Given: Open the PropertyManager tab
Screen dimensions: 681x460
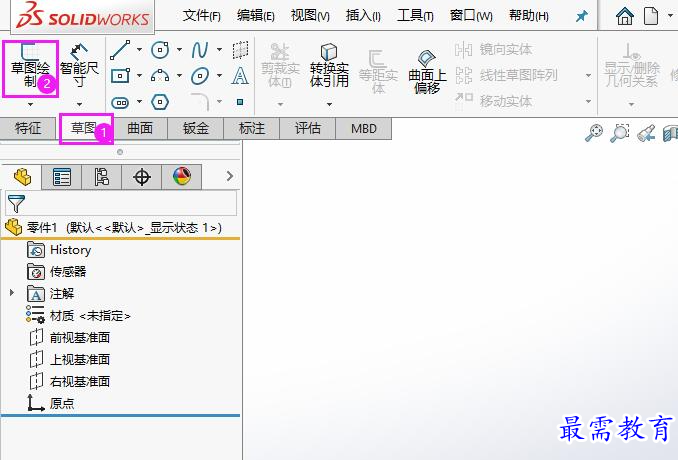Looking at the screenshot, I should pos(61,177).
